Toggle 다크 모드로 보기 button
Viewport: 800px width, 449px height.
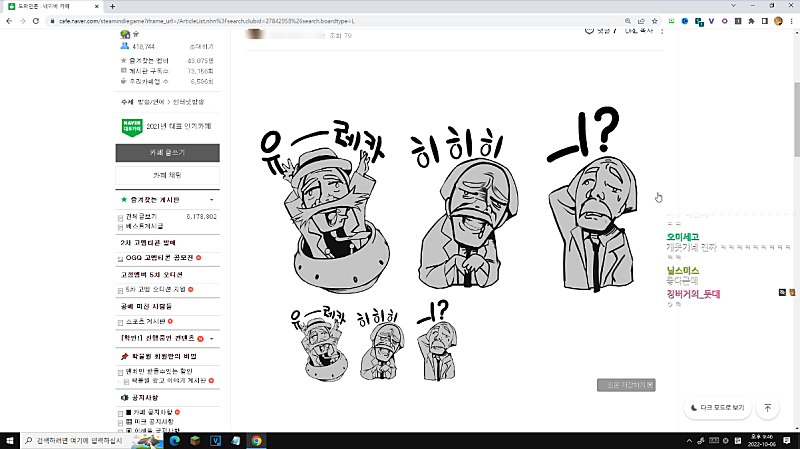717,408
